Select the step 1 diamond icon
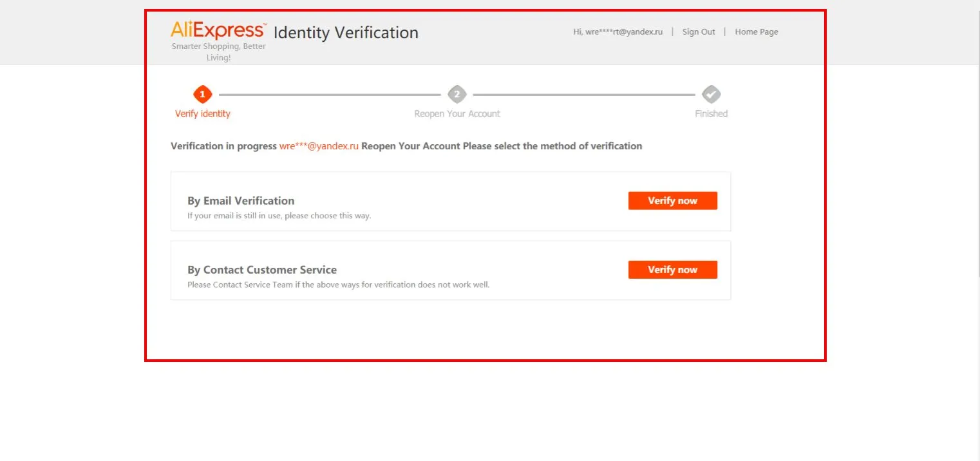Viewport: 980px width, 461px height. 202,95
